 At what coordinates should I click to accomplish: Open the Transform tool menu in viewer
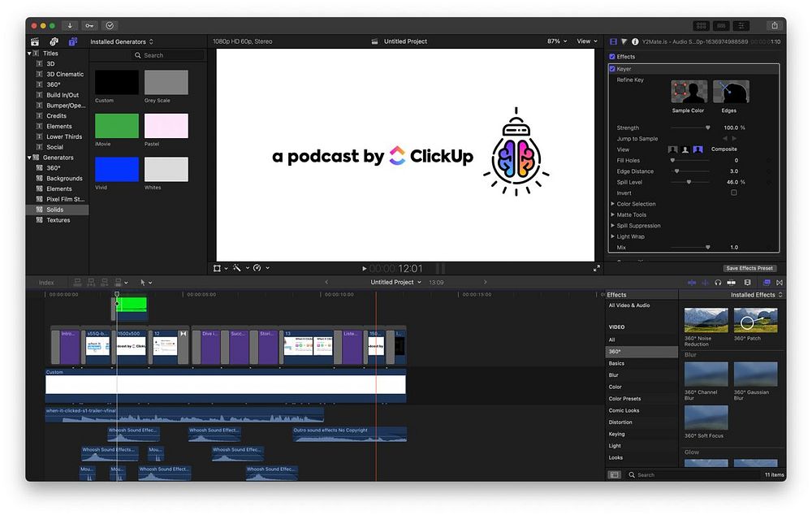[x=220, y=268]
